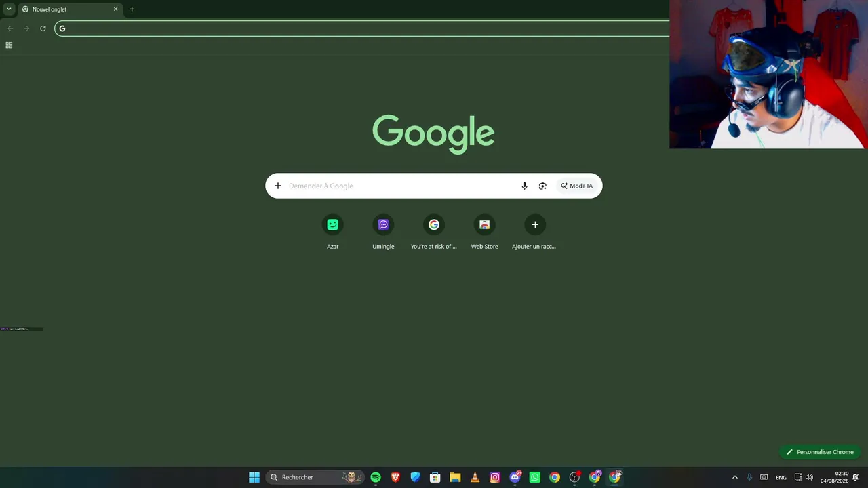Select the Nouvel onglet tab
Screen dimensions: 868x488
pyautogui.click(x=69, y=9)
